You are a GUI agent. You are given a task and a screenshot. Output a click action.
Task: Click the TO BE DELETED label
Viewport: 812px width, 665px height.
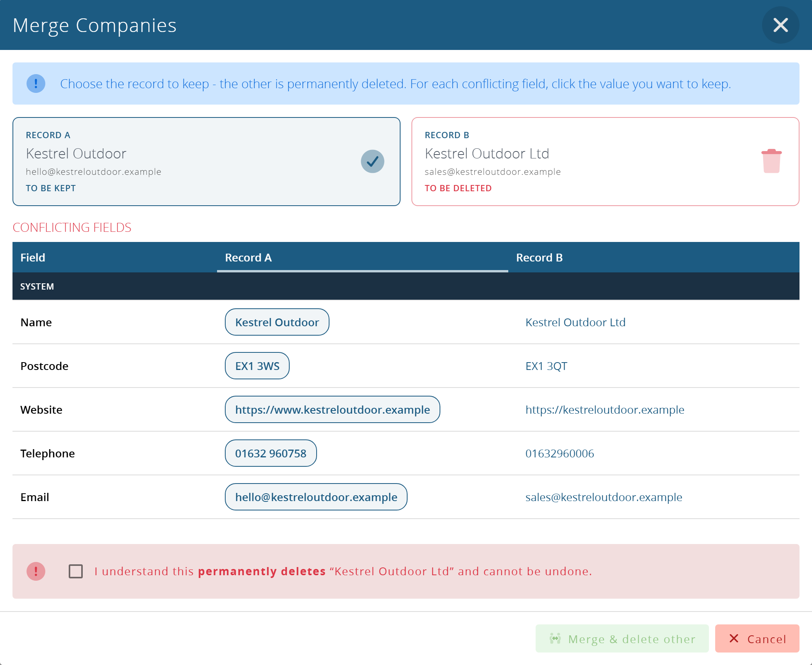click(458, 188)
